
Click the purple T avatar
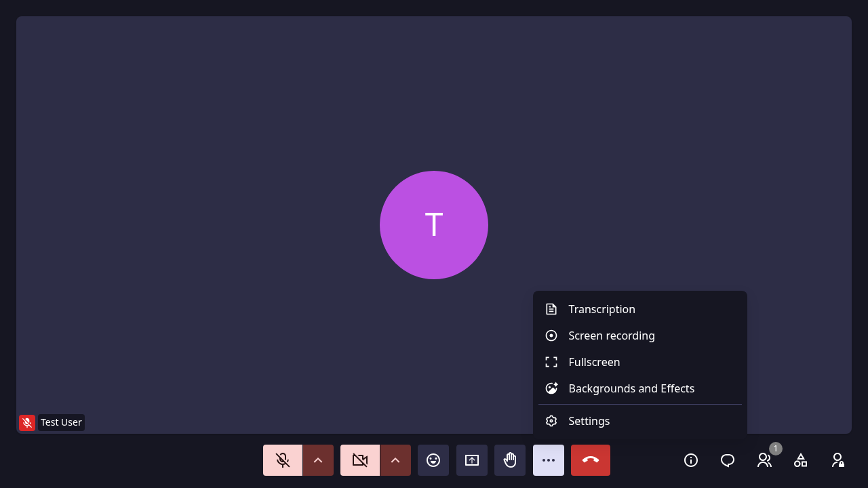[x=434, y=225]
